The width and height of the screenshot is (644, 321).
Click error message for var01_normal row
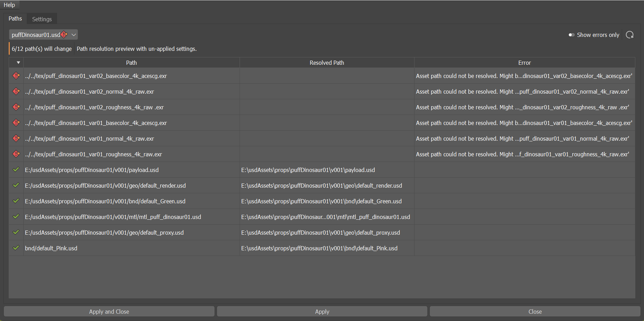coord(524,138)
